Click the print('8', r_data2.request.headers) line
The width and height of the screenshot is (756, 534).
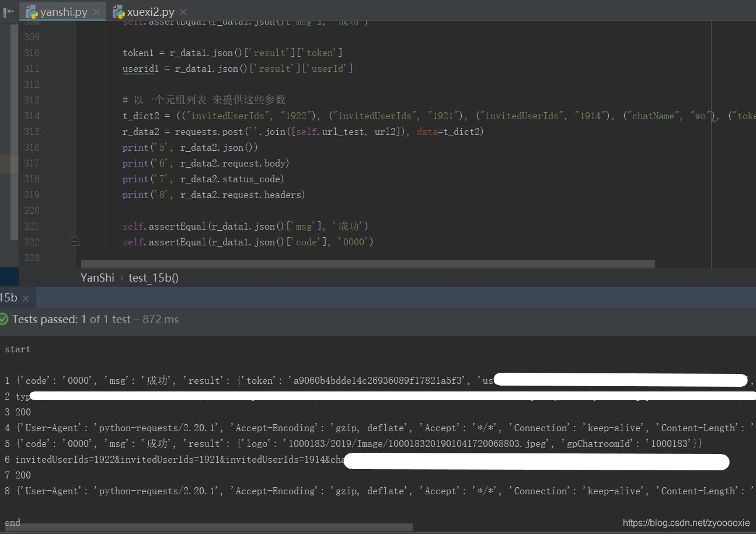214,195
